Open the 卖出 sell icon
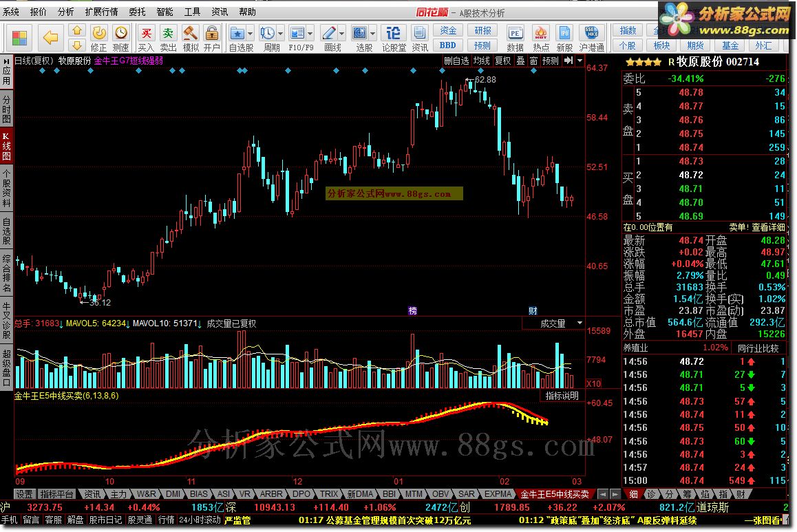This screenshot has width=797, height=532. click(168, 34)
